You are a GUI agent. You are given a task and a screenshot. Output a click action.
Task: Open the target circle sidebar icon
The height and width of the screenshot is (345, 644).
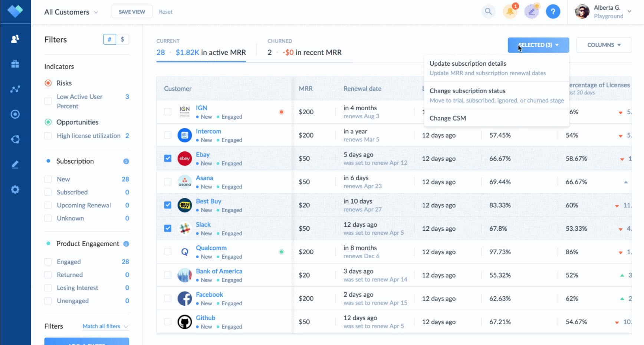[x=15, y=114]
